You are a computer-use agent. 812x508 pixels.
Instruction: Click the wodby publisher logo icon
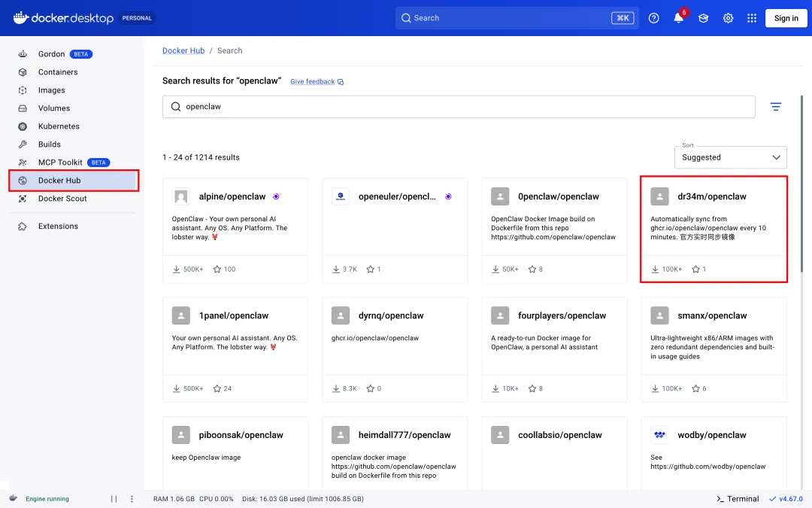tap(659, 435)
